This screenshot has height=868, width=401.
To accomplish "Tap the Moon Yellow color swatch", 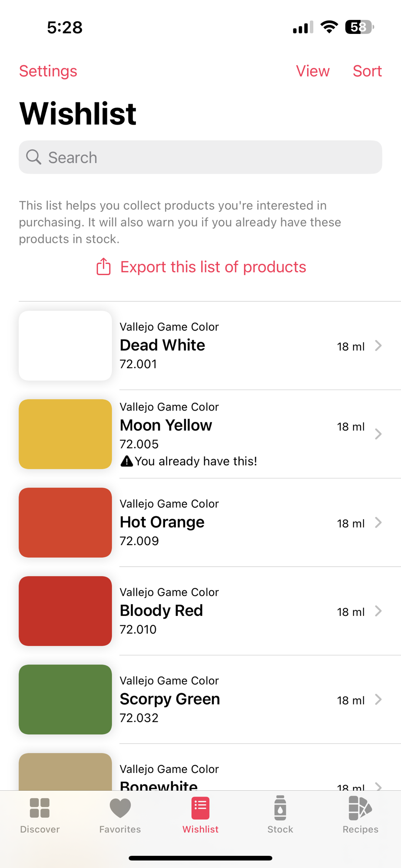I will tap(65, 434).
